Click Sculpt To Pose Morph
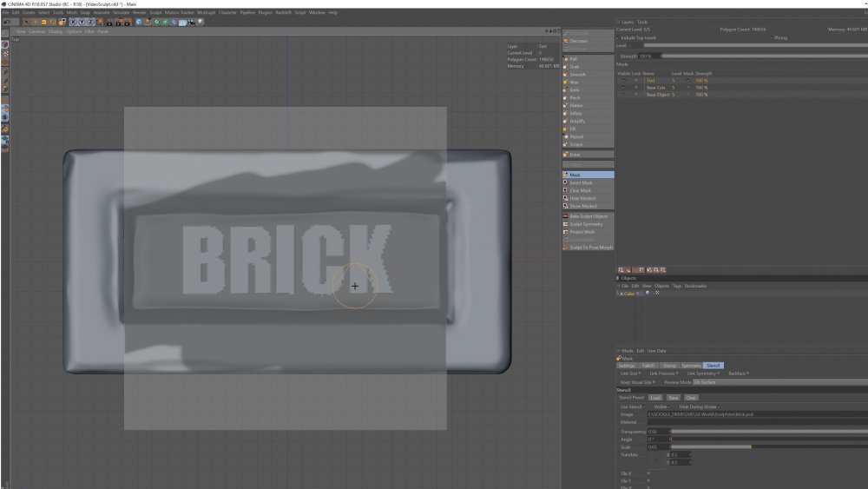This screenshot has height=489, width=868. tap(588, 247)
